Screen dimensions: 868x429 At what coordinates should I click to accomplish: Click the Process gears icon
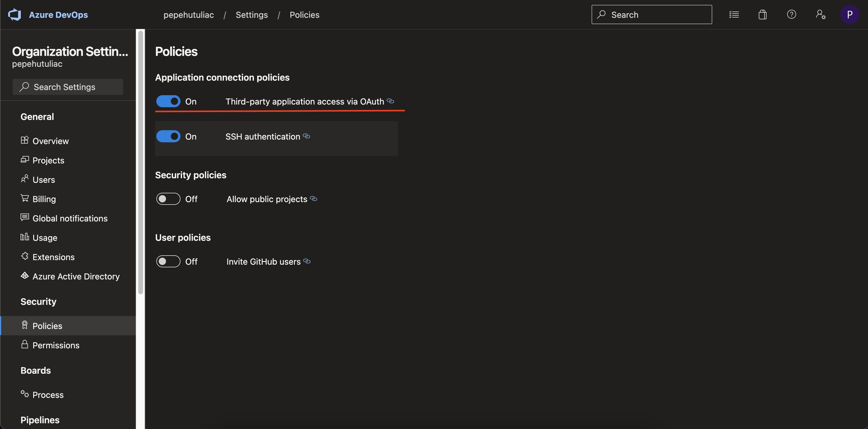click(25, 394)
